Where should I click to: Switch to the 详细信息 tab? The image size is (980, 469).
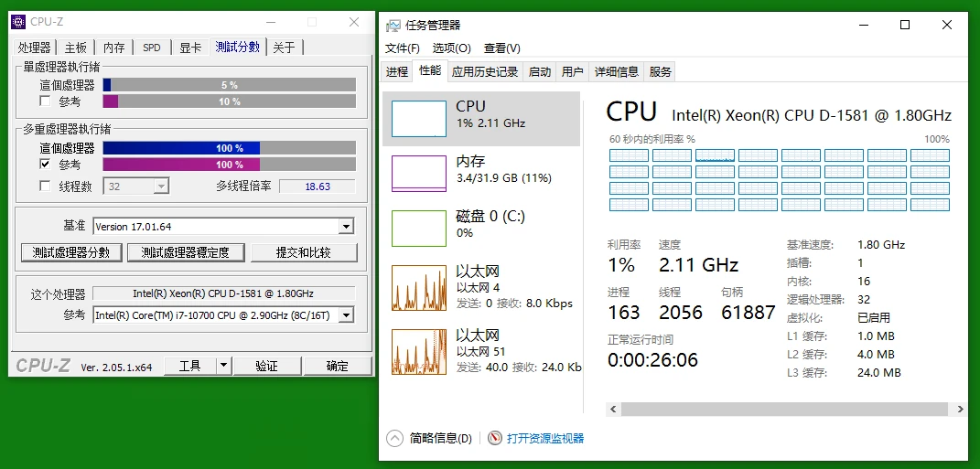[616, 72]
